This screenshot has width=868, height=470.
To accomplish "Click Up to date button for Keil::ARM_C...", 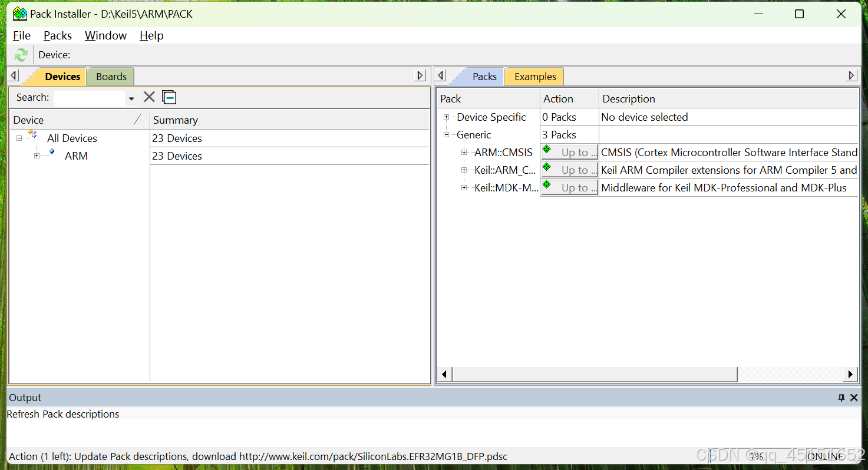I will [569, 170].
